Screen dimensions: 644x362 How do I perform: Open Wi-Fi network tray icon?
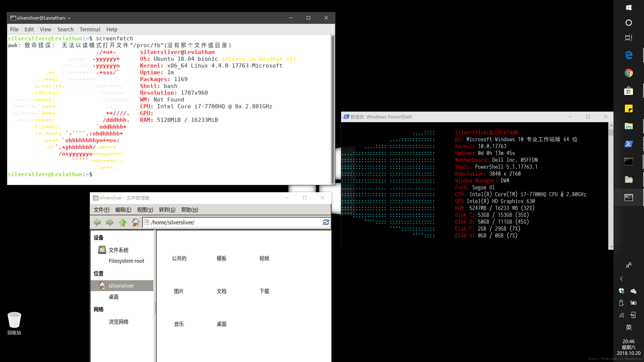(622, 315)
